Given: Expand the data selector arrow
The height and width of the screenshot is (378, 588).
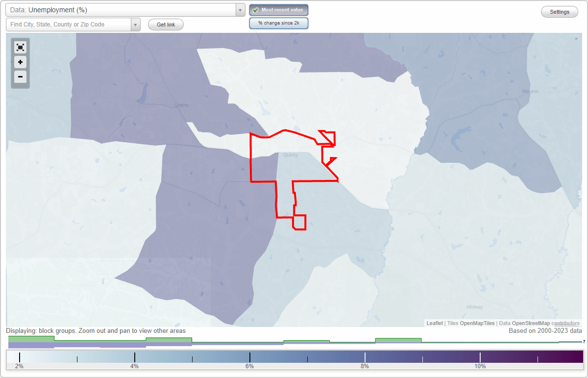Looking at the screenshot, I should 240,10.
